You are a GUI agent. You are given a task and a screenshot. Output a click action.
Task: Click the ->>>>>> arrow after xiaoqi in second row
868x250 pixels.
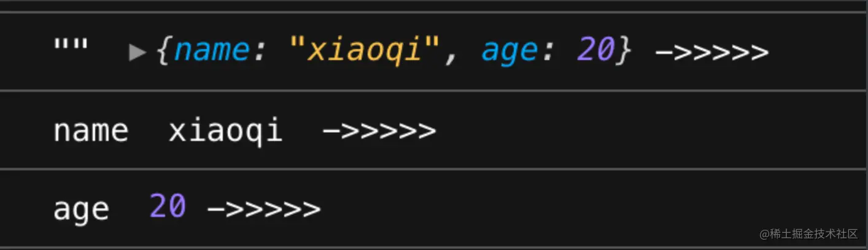[x=379, y=131]
